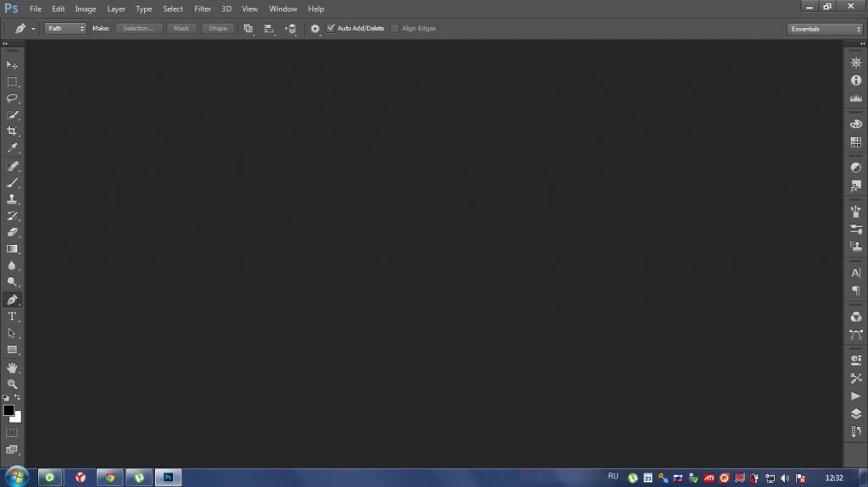Screen dimensions: 868x487
Task: Select the Move tool
Action: point(12,64)
